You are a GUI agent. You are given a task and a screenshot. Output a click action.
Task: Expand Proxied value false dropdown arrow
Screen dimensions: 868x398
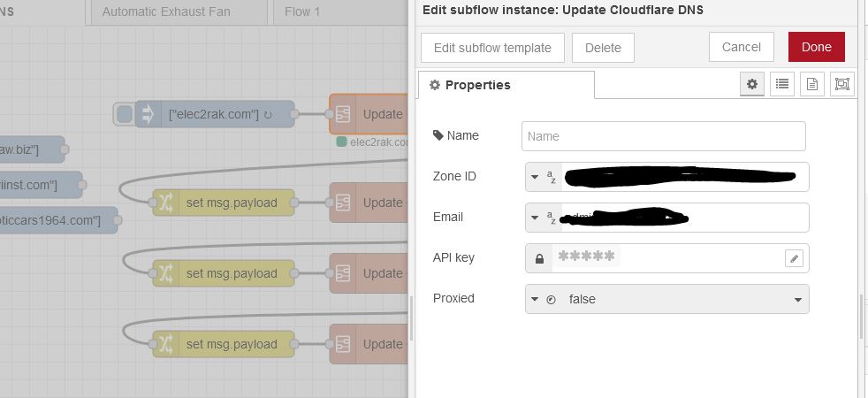pyautogui.click(x=797, y=300)
